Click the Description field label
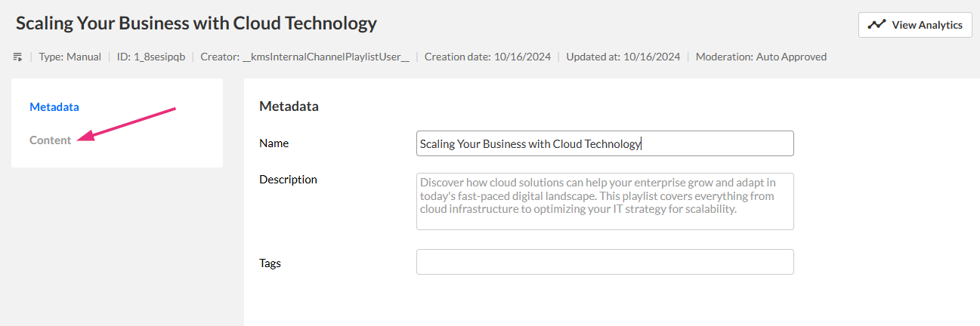Screen dimensions: 980x326 click(288, 180)
